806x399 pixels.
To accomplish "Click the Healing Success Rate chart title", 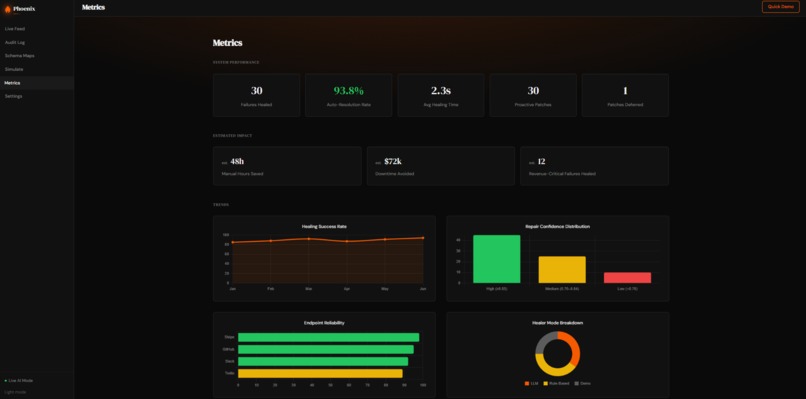I will [x=324, y=227].
